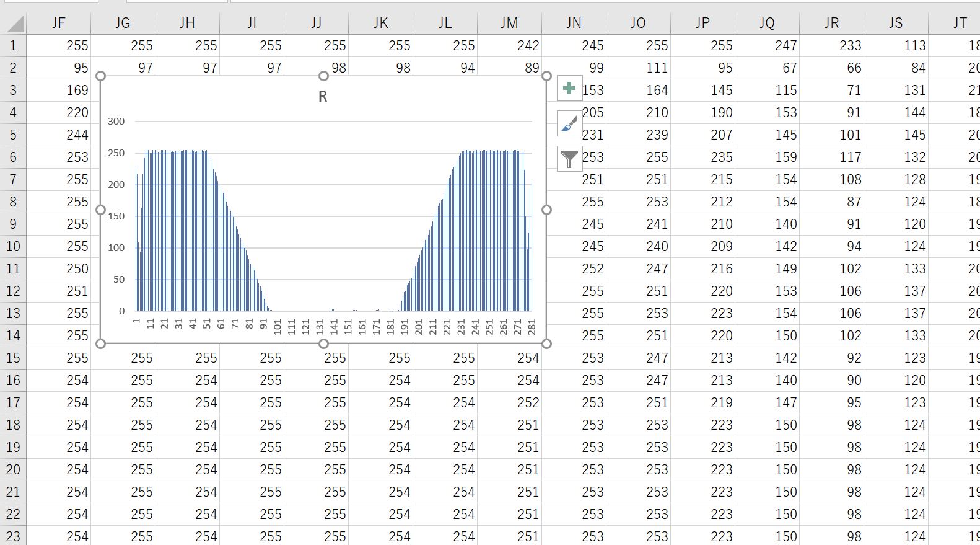Click the left-middle chart resize handle
This screenshot has height=545, width=980.
tap(101, 210)
